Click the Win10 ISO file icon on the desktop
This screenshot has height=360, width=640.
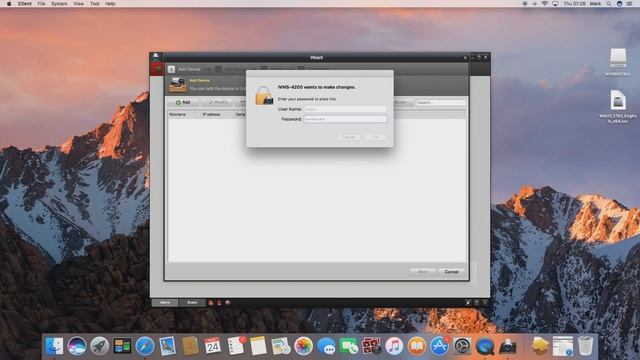(618, 100)
